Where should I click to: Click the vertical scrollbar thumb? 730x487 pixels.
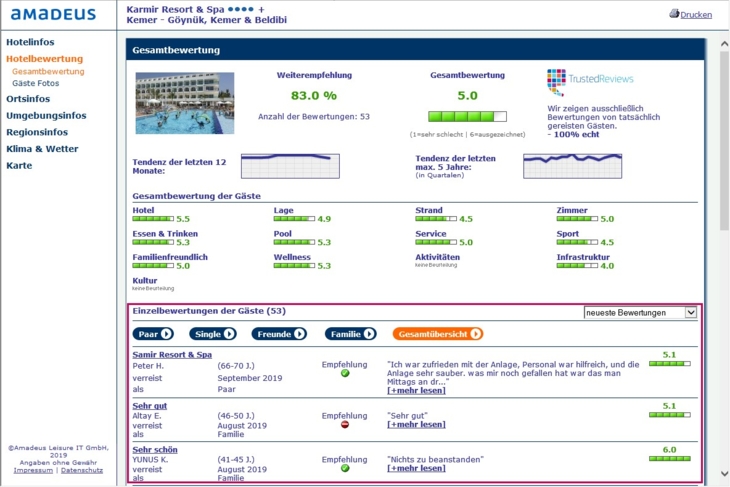click(724, 140)
